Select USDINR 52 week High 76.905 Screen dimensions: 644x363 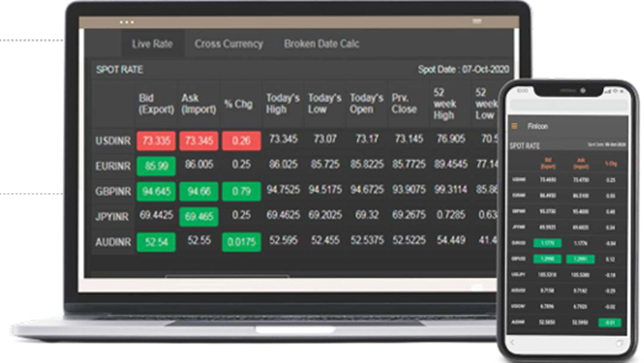(451, 139)
